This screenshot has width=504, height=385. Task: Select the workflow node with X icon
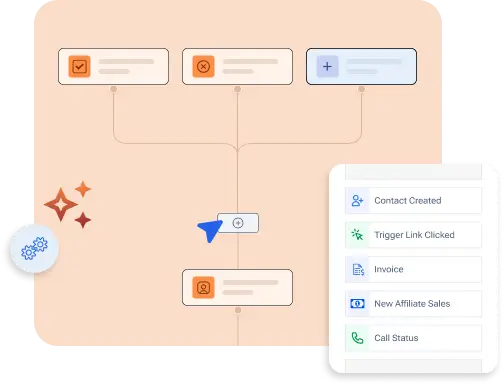[237, 66]
